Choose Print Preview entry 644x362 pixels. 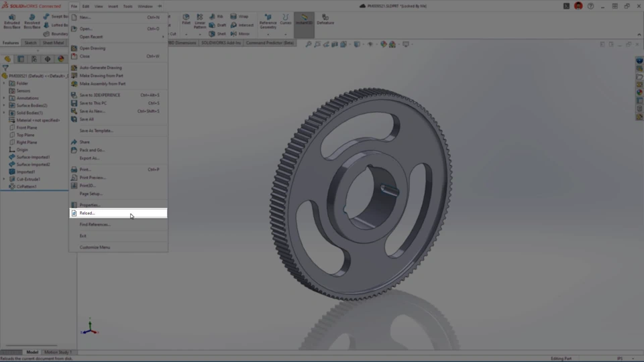pyautogui.click(x=118, y=177)
